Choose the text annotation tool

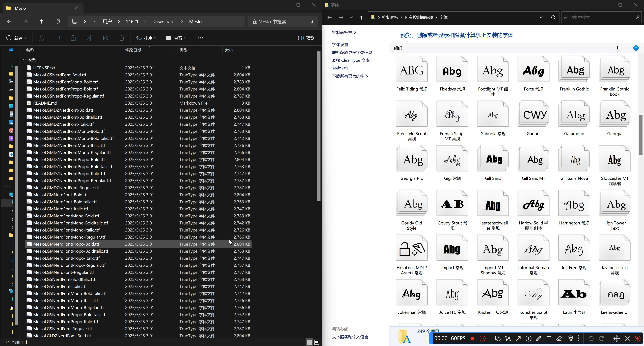549,338
